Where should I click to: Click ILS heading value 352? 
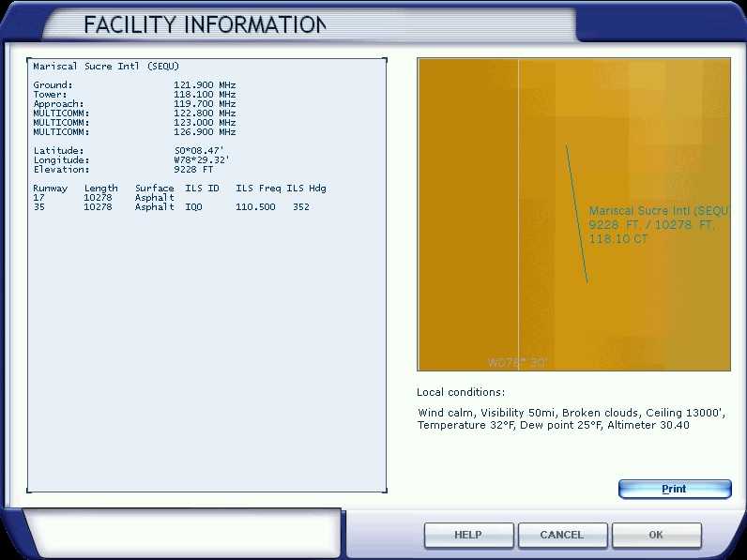(301, 207)
